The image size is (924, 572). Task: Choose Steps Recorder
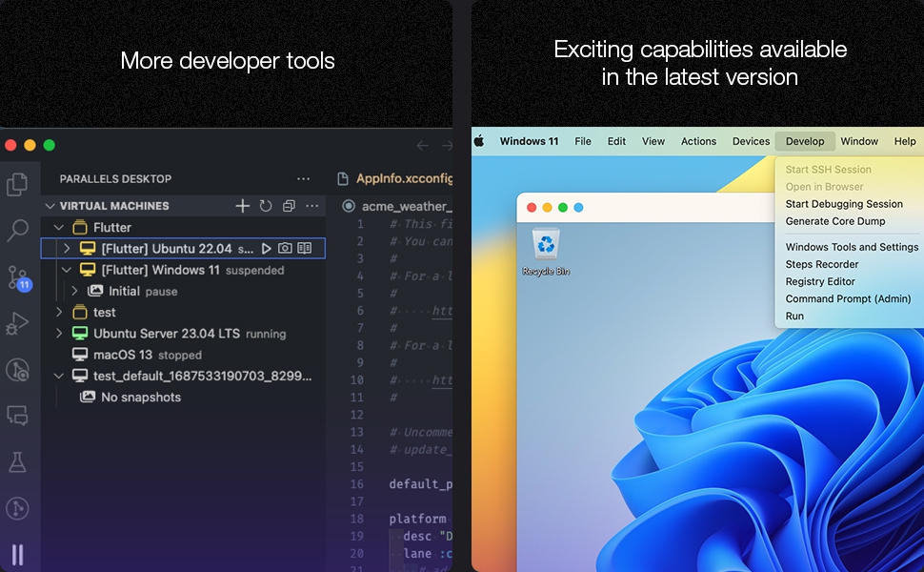pyautogui.click(x=821, y=264)
